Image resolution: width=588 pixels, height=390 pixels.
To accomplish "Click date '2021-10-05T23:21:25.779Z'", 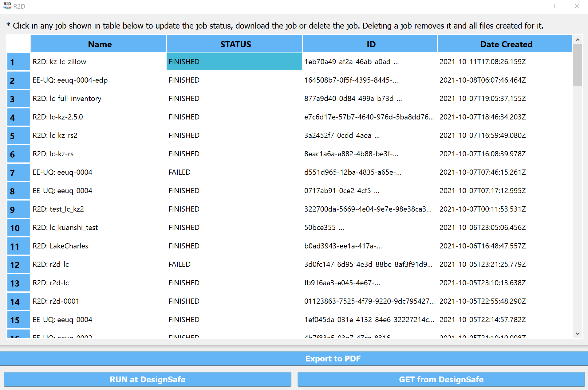I will click(483, 264).
